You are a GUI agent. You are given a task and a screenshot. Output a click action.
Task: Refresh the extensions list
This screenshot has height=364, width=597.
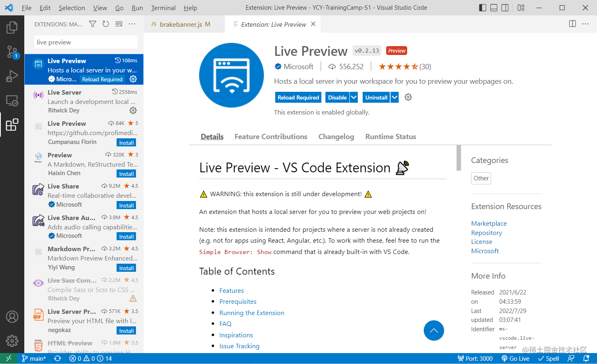(106, 24)
